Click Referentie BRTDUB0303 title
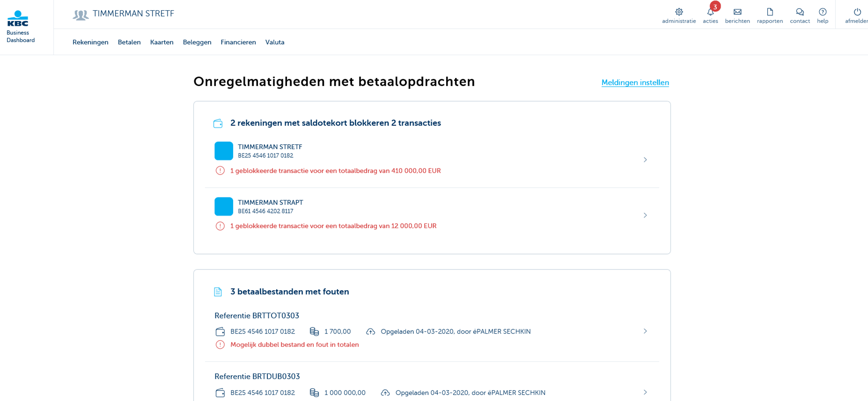The height and width of the screenshot is (401, 868). click(257, 377)
